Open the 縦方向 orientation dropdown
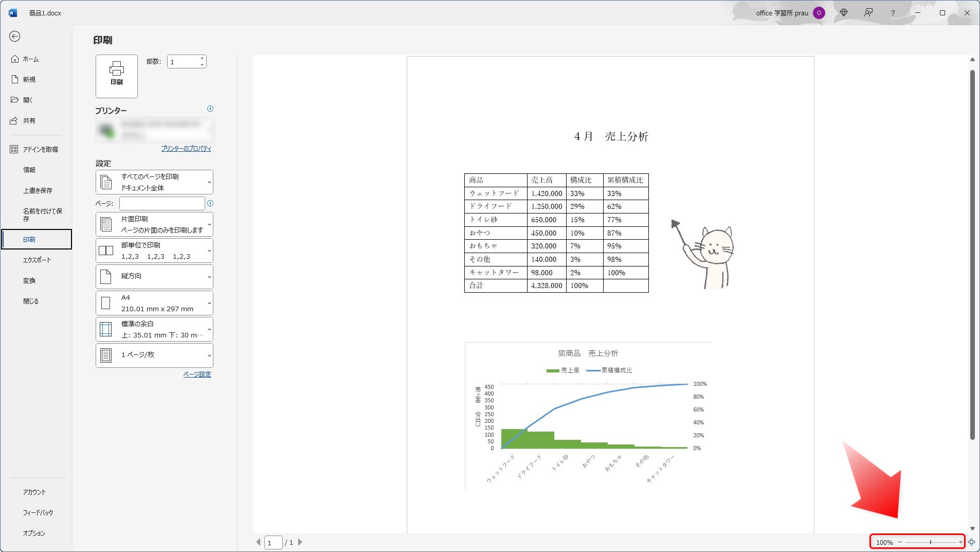The image size is (980, 552). [154, 276]
